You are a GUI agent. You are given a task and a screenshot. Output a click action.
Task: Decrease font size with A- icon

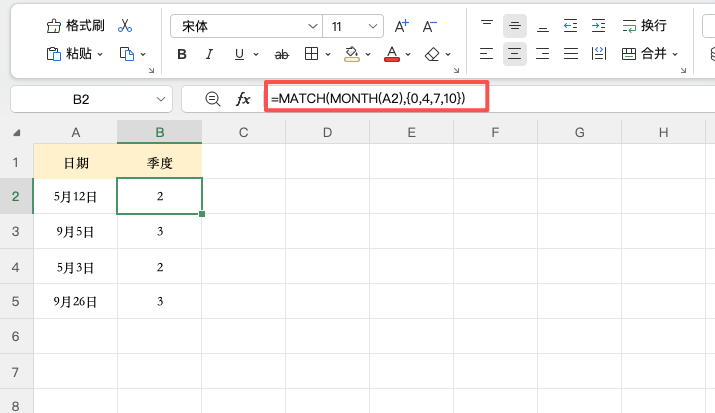[429, 26]
